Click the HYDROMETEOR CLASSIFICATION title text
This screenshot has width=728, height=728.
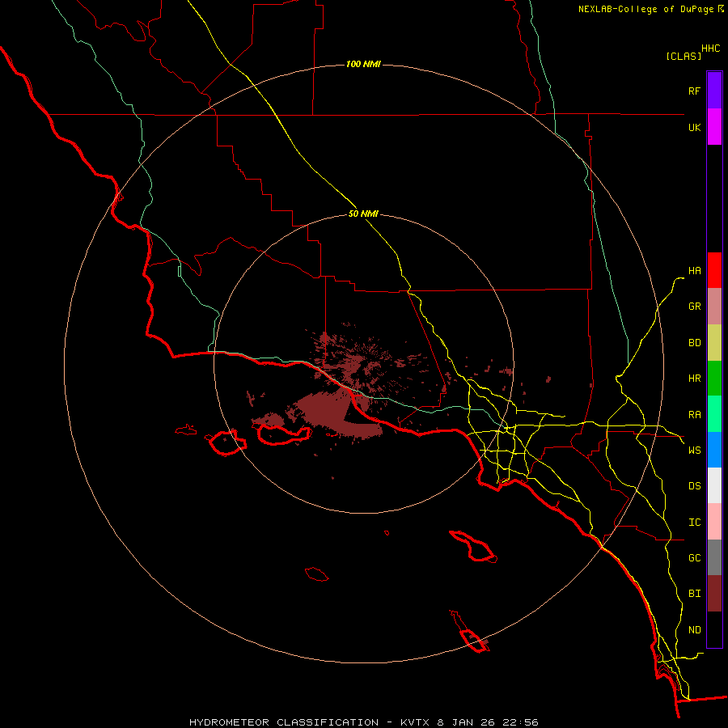284,722
